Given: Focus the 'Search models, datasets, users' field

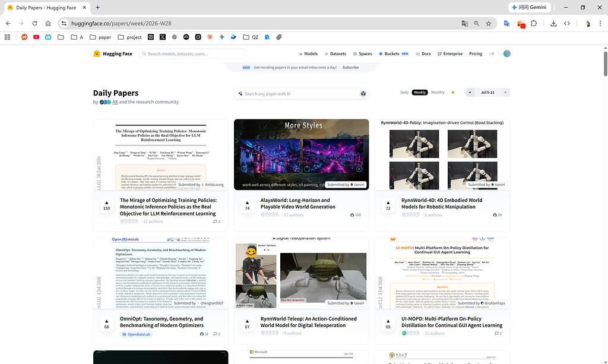Looking at the screenshot, I should tap(192, 54).
